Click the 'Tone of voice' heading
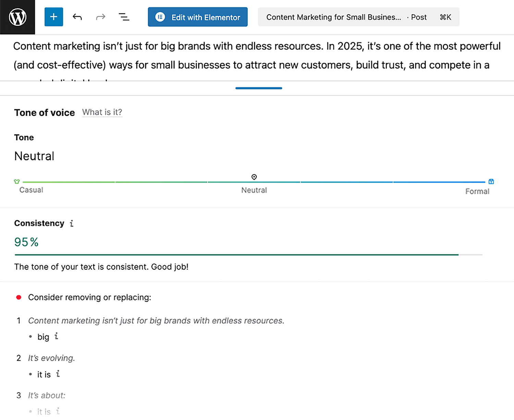 tap(45, 113)
